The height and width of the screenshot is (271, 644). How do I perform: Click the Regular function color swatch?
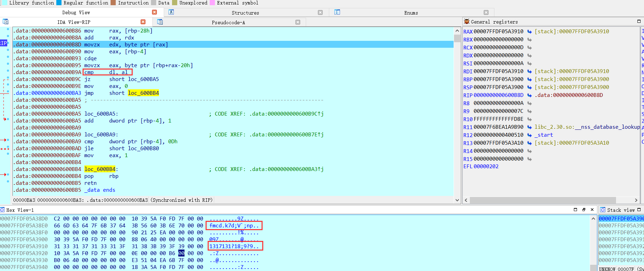(59, 3)
